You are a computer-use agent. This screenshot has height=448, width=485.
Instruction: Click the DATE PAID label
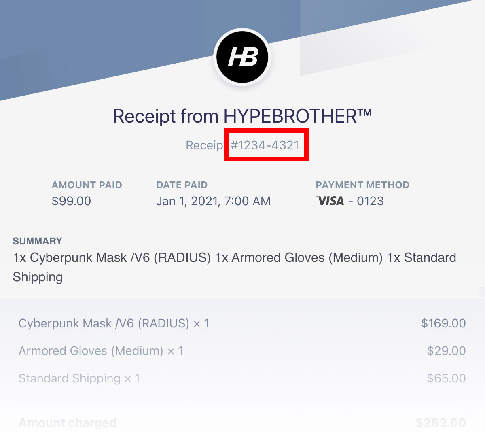coord(182,185)
